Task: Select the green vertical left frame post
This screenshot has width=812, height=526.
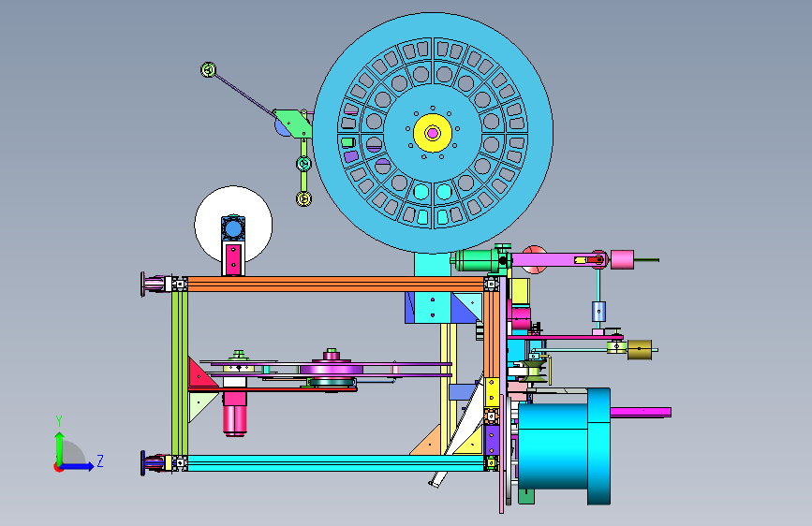Action: click(x=180, y=373)
